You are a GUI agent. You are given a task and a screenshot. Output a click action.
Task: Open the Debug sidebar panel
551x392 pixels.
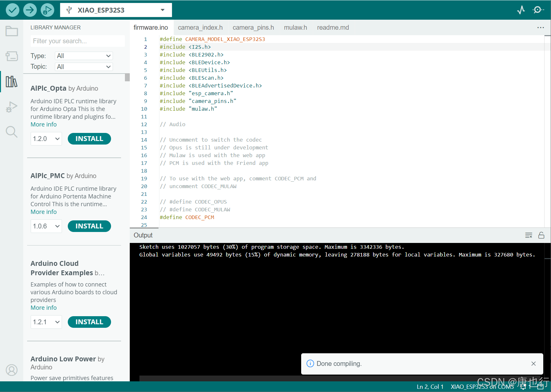(x=12, y=107)
